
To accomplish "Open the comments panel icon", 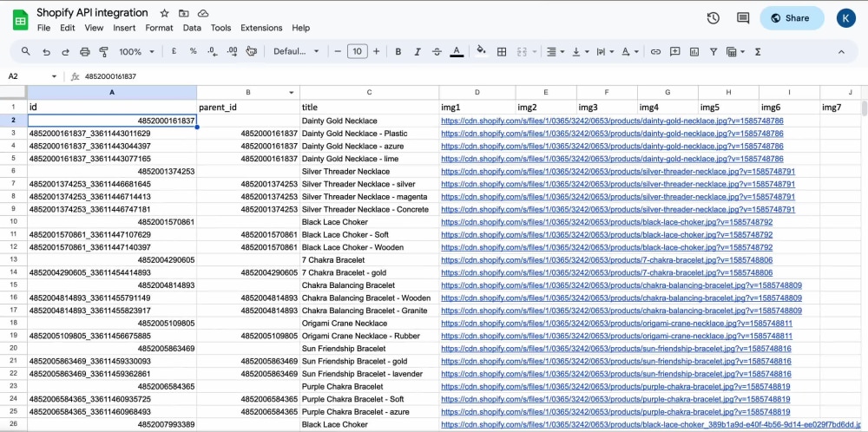I will pyautogui.click(x=743, y=18).
